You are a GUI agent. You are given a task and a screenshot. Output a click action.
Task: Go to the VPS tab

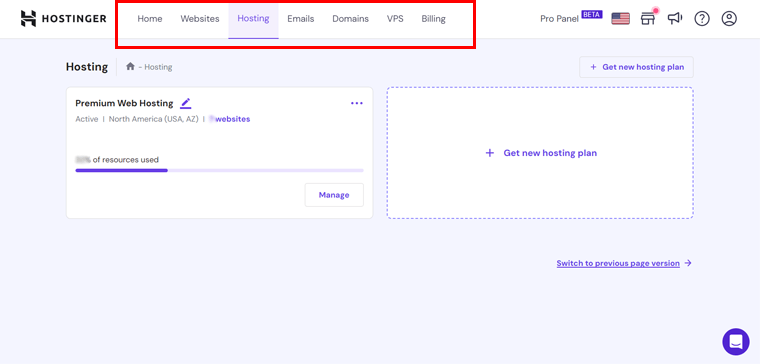tap(395, 19)
